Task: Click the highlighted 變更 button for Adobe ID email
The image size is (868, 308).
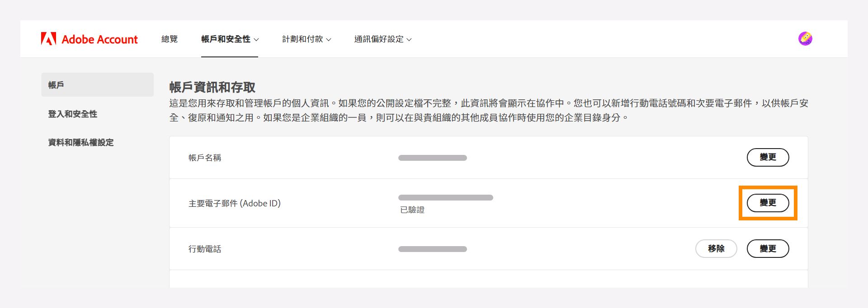Action: (767, 203)
